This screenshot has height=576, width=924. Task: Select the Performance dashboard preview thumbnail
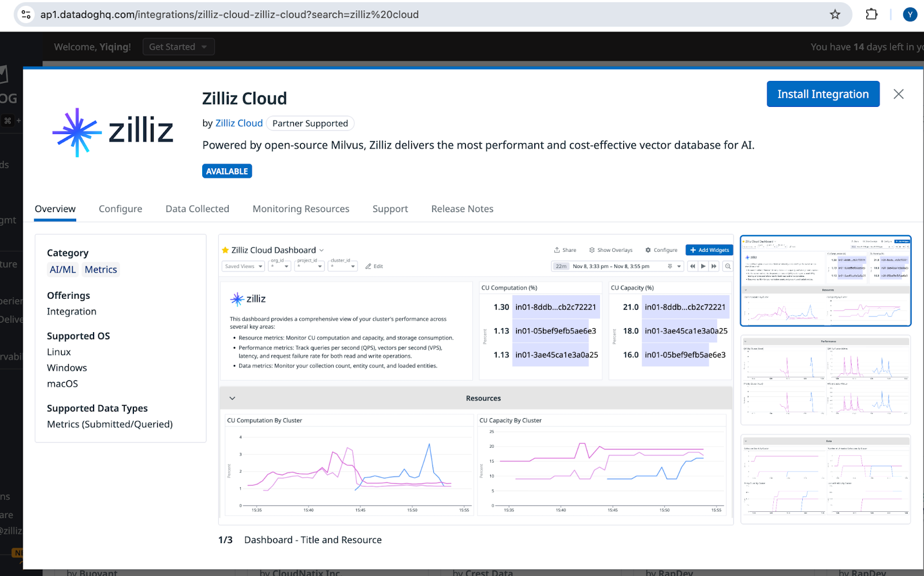click(825, 380)
